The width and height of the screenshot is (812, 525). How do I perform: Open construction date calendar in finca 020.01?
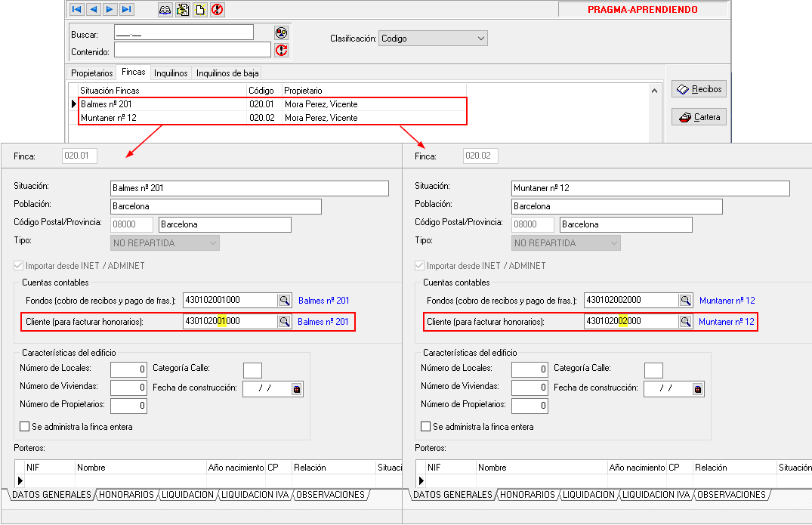tap(297, 389)
